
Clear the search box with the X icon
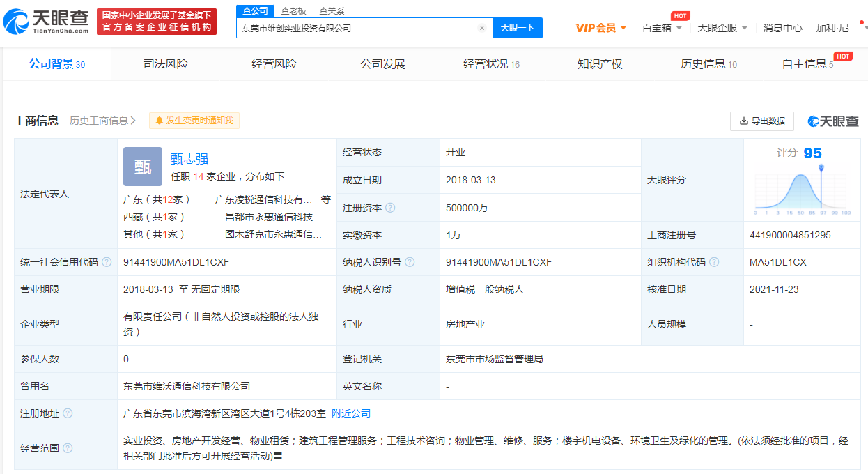481,29
